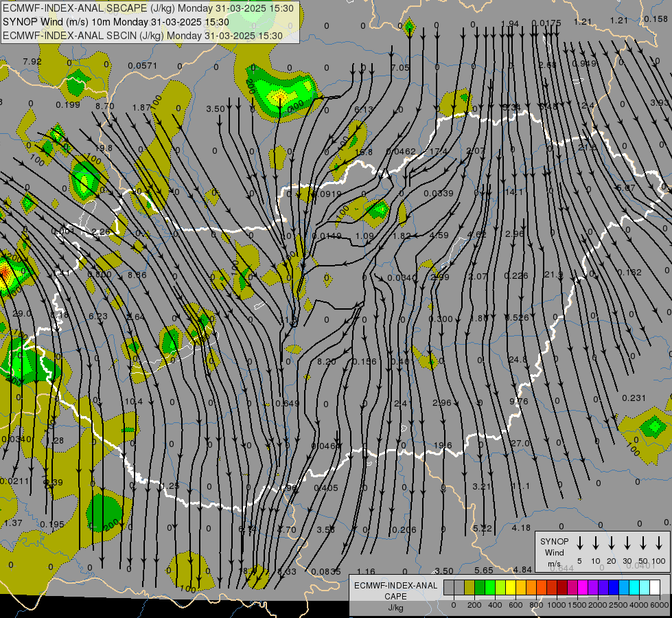Pick the dark red swatch right of 1000
This screenshot has height=618, width=672.
click(x=562, y=587)
